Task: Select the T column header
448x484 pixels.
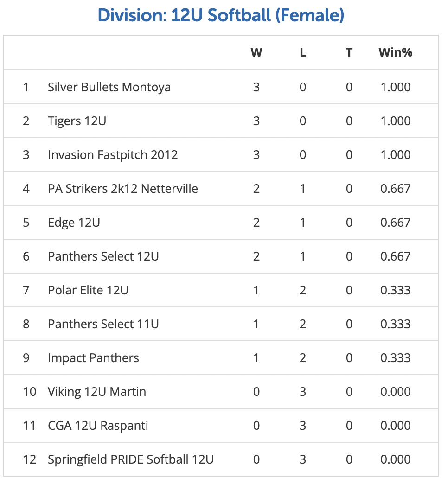Action: point(349,52)
